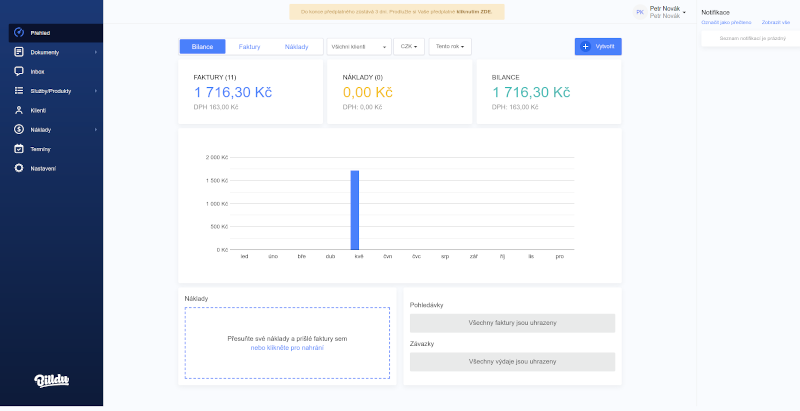The image size is (800, 411).
Task: Open the Všichni klienti dropdown
Action: point(359,47)
